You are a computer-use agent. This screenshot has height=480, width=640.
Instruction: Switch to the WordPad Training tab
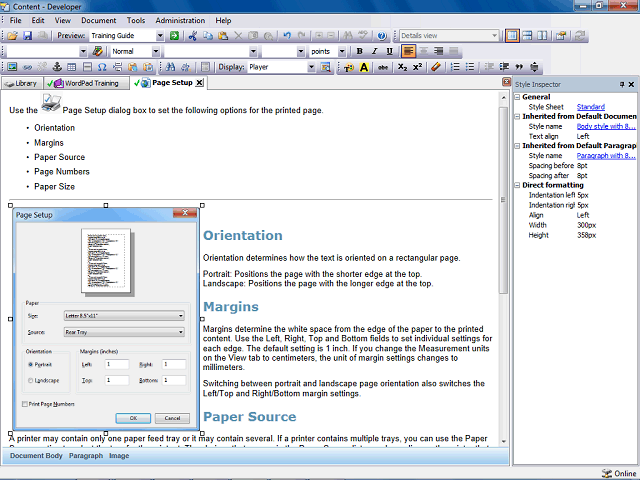pos(86,83)
